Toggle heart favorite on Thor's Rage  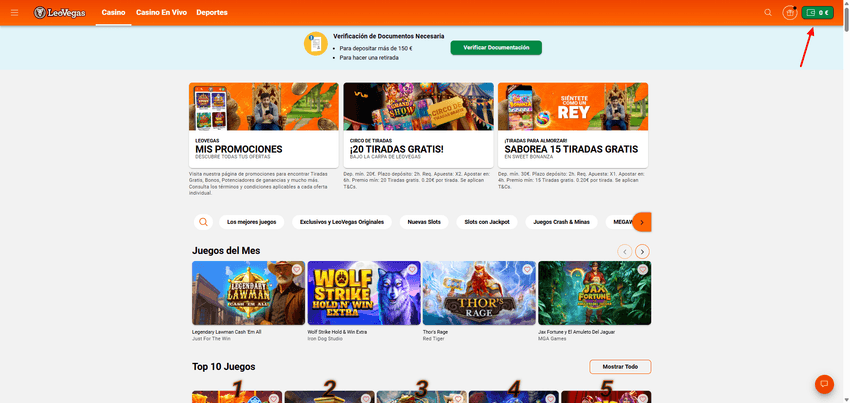[x=527, y=269]
